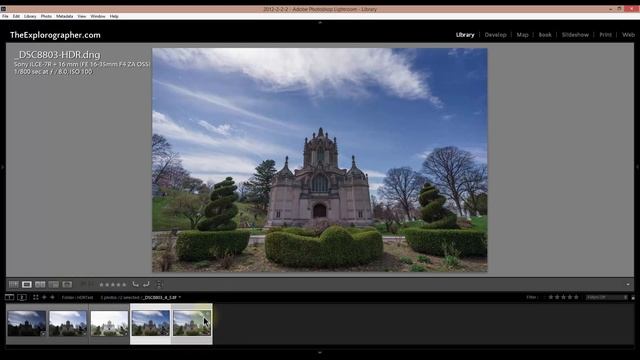Click the _DSC8803-HDR.dng info overlay title
The image size is (640, 360).
tap(57, 55)
